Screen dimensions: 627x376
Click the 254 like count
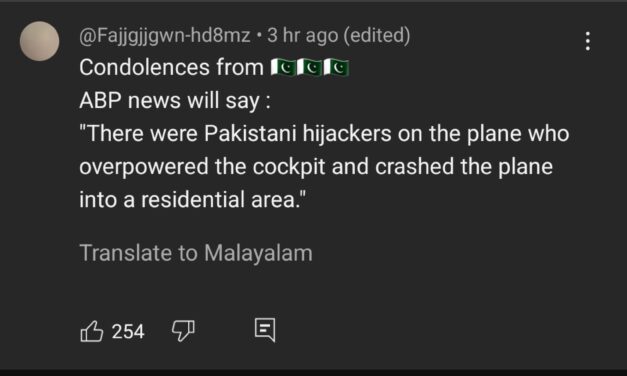(128, 332)
